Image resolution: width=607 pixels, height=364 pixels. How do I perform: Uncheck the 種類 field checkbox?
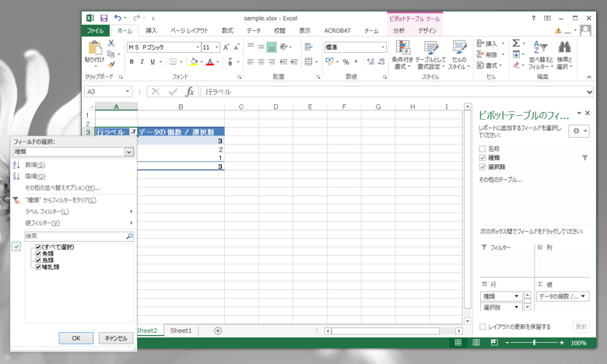(x=482, y=158)
